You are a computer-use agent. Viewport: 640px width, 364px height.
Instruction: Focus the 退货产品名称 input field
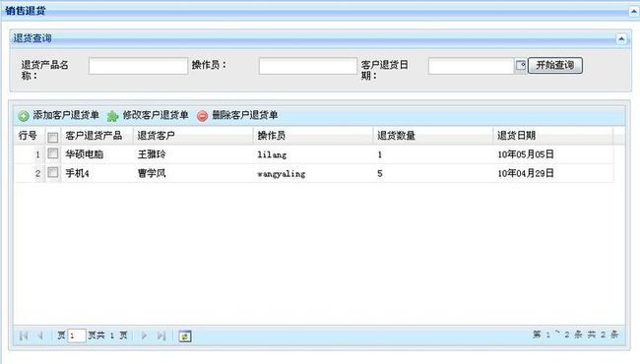click(139, 66)
